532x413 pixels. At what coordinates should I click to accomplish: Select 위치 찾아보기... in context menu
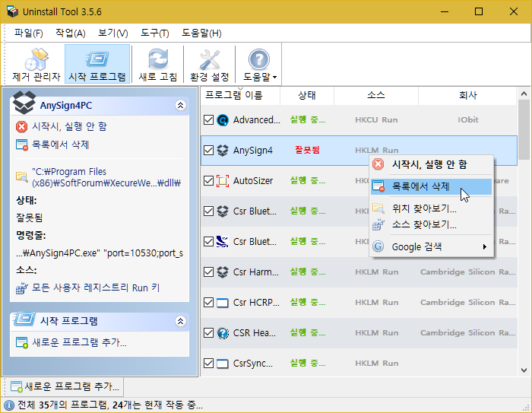(x=431, y=208)
